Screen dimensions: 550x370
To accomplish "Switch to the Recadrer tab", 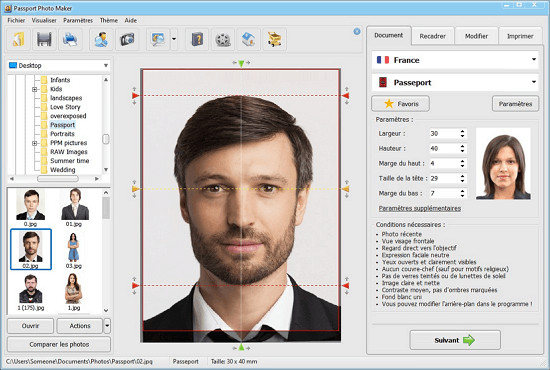I will coord(432,36).
